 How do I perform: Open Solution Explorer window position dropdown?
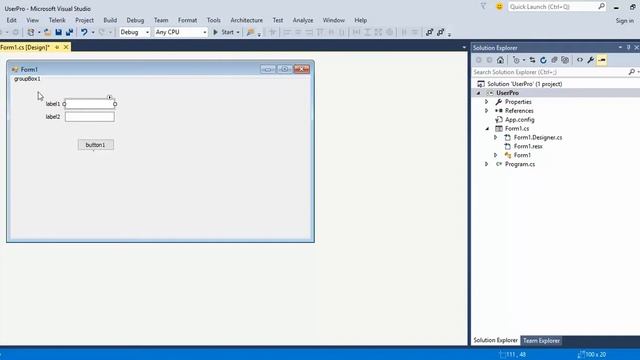point(620,47)
